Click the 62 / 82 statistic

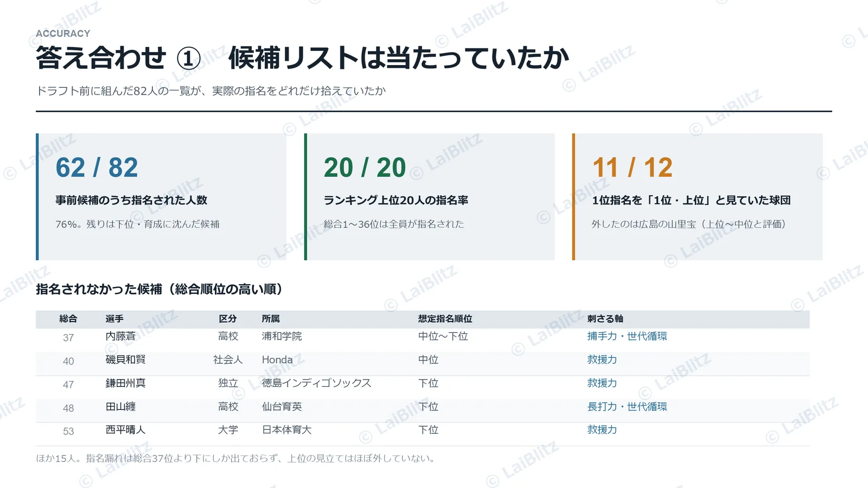(97, 168)
